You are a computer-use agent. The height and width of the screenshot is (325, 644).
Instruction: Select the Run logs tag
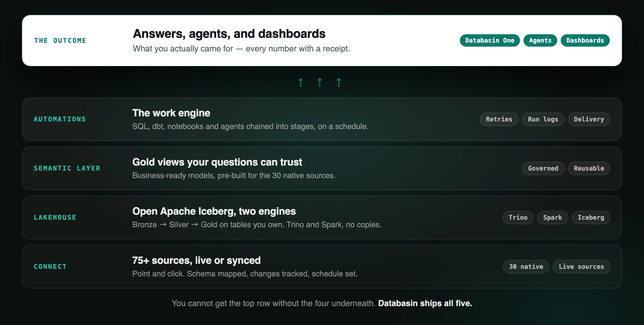point(543,119)
